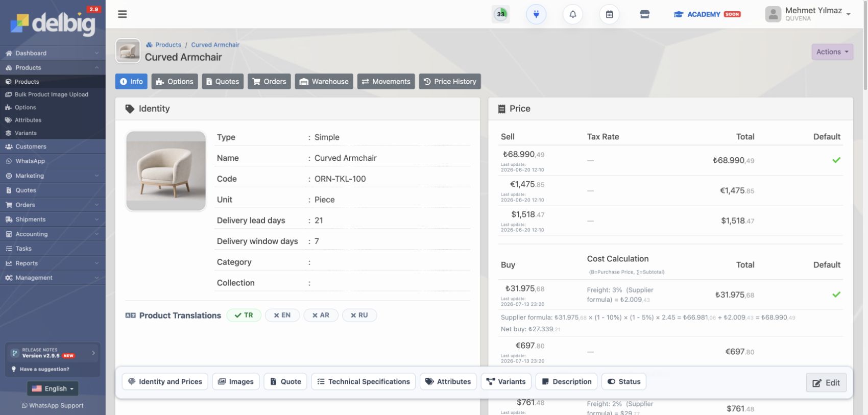Click the green 33 score badge
868x415 pixels.
click(501, 14)
